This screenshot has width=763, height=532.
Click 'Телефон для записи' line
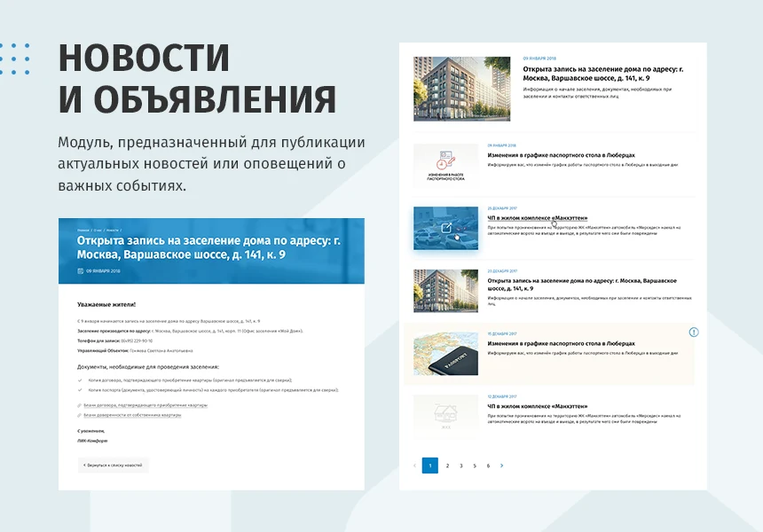(x=114, y=340)
